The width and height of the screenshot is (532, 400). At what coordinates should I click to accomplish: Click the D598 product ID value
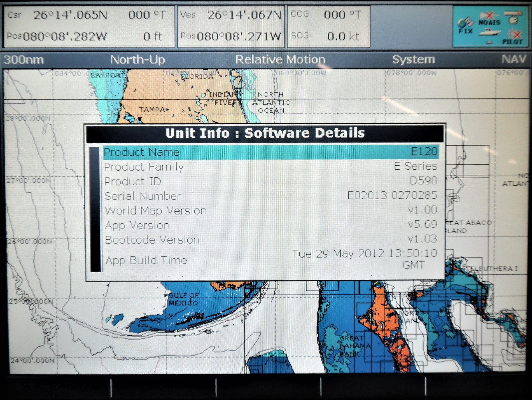coord(423,181)
